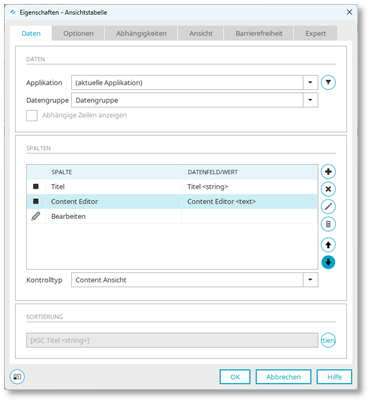
Task: Click the Abbrechen button
Action: tap(283, 377)
